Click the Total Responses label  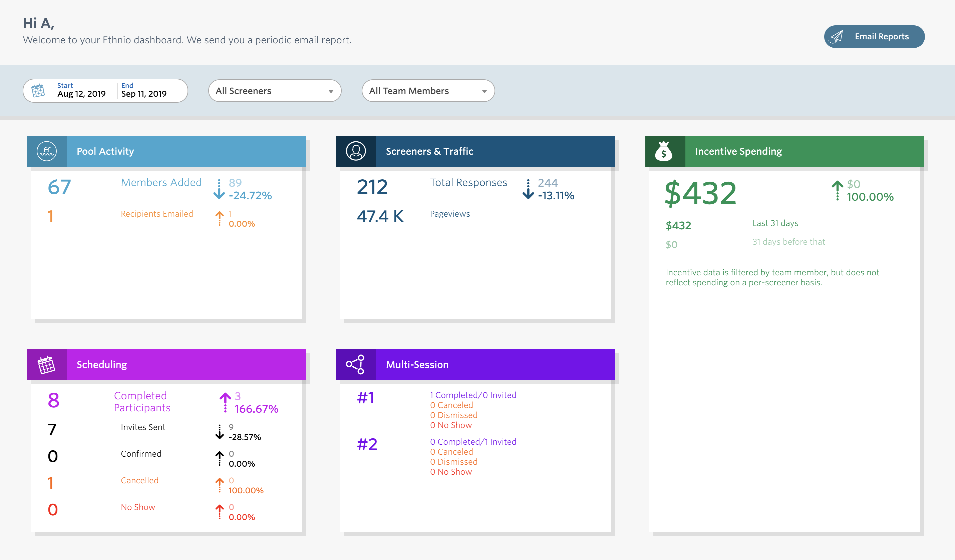pyautogui.click(x=468, y=183)
